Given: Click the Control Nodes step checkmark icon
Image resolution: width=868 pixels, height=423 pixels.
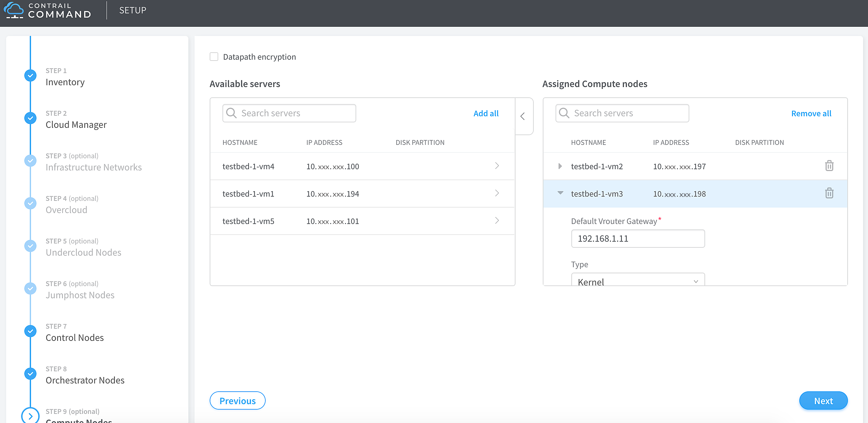Looking at the screenshot, I should (x=30, y=331).
